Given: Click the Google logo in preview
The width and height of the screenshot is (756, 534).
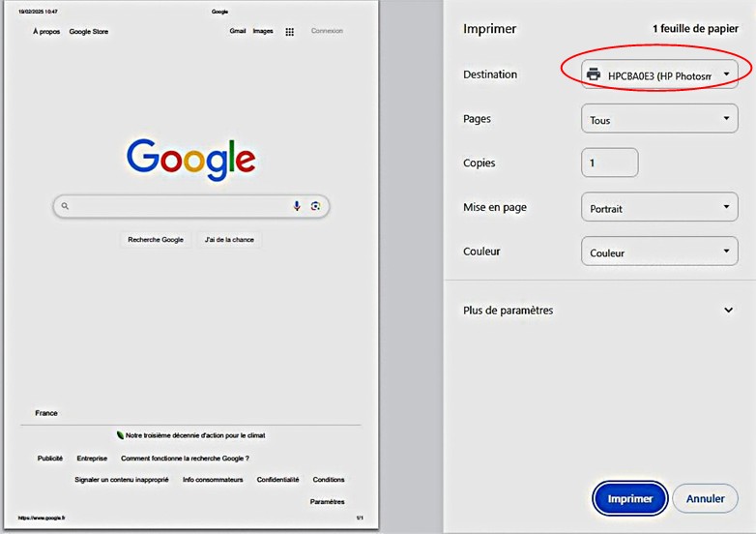Looking at the screenshot, I should (190, 161).
